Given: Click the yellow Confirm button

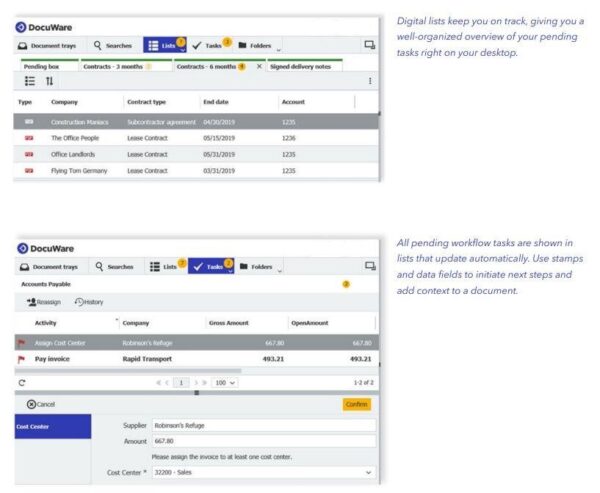Looking at the screenshot, I should pyautogui.click(x=357, y=404).
